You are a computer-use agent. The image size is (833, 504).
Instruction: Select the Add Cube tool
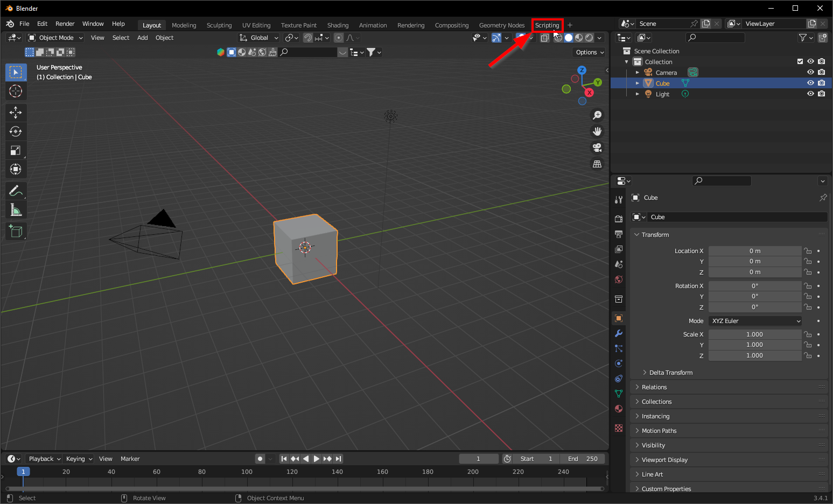[x=16, y=231]
